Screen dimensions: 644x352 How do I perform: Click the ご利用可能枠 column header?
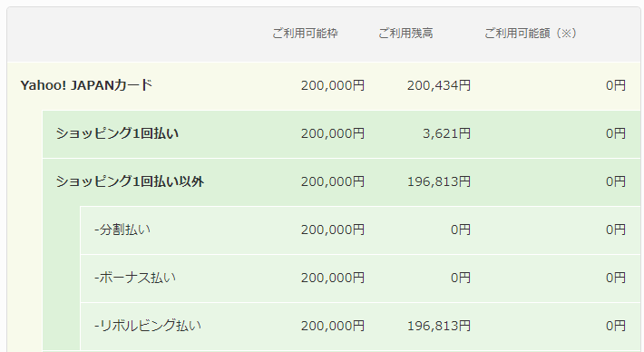pyautogui.click(x=305, y=34)
